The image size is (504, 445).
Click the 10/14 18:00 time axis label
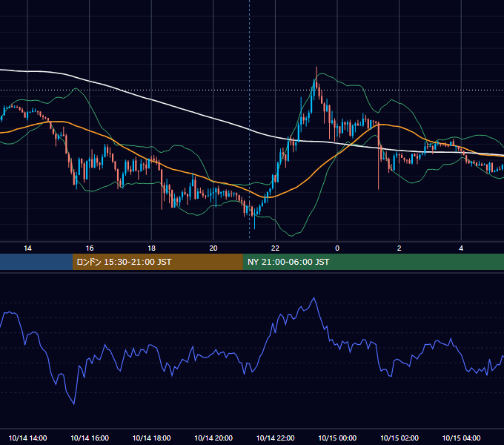click(x=151, y=438)
